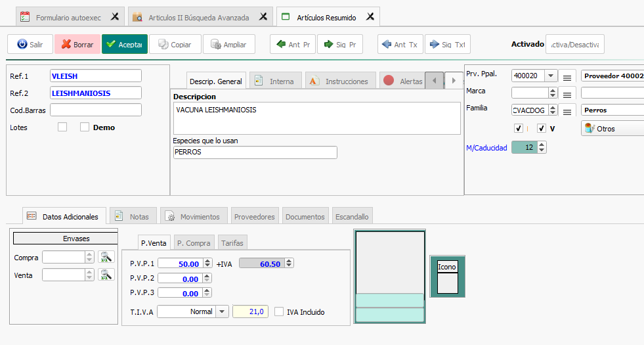Delete the article with Borrar
644x345 pixels.
pyautogui.click(x=77, y=45)
